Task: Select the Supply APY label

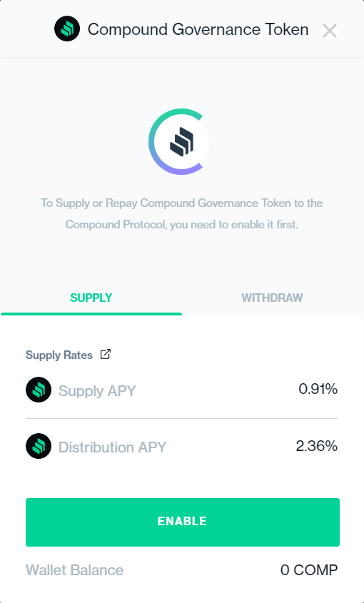Action: [97, 391]
